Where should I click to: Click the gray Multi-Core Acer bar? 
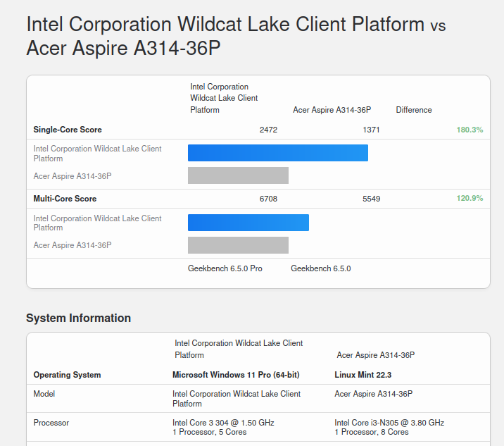[238, 245]
